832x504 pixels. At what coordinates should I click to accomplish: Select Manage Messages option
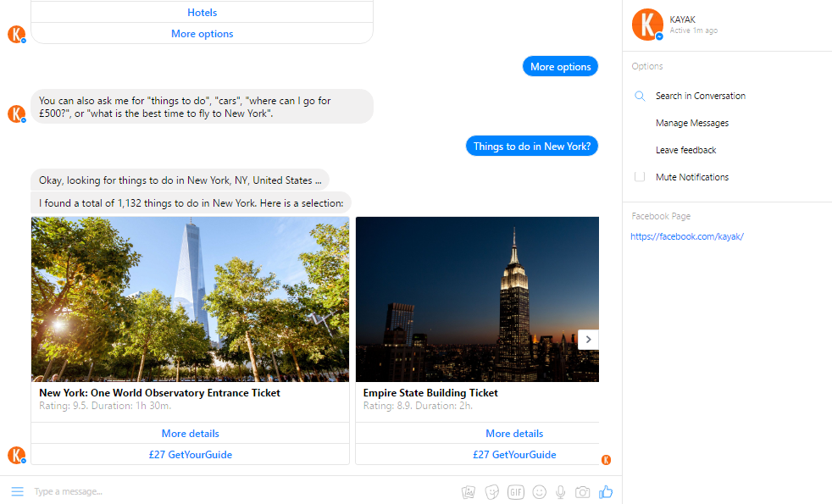692,123
